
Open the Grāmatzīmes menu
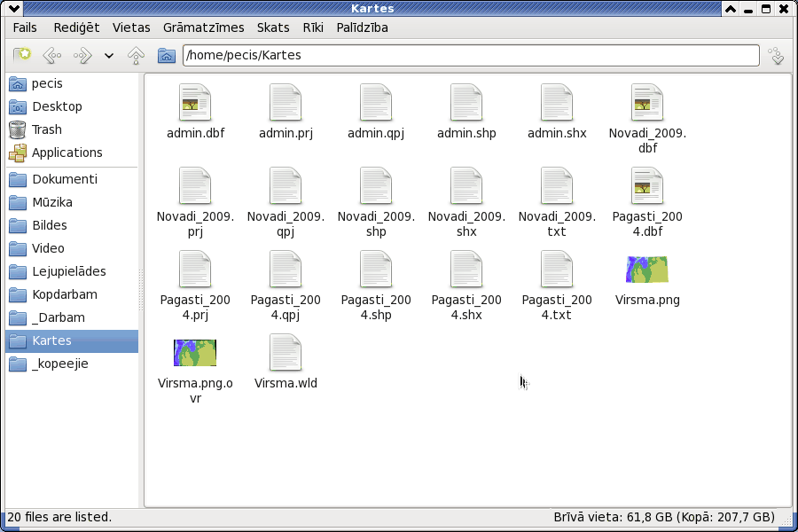[204, 27]
